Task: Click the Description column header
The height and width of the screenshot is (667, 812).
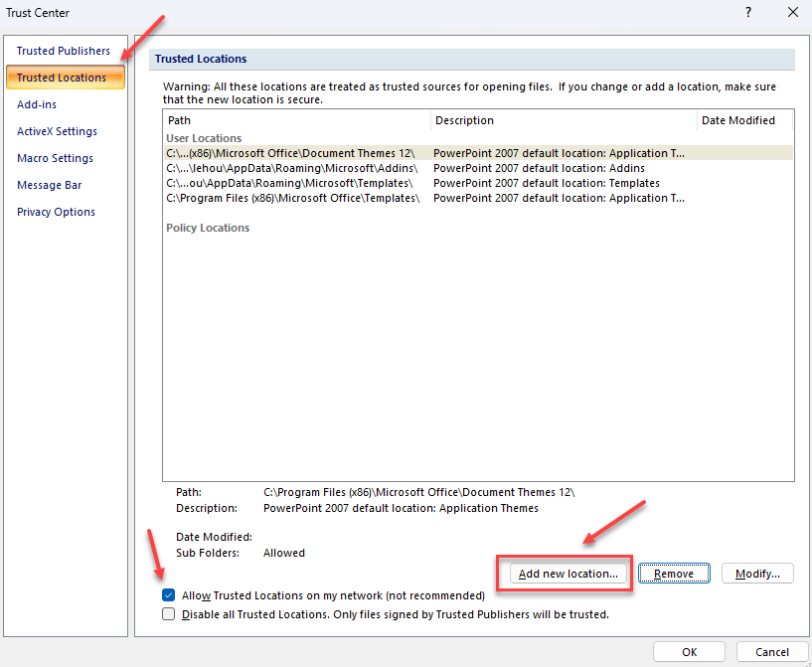Action: 563,120
